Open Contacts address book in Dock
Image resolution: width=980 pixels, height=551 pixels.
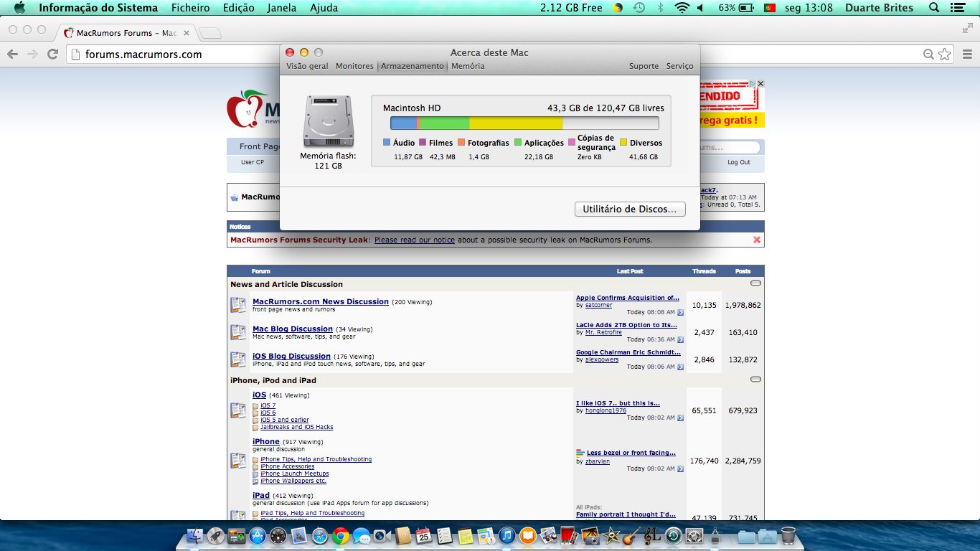tap(403, 536)
